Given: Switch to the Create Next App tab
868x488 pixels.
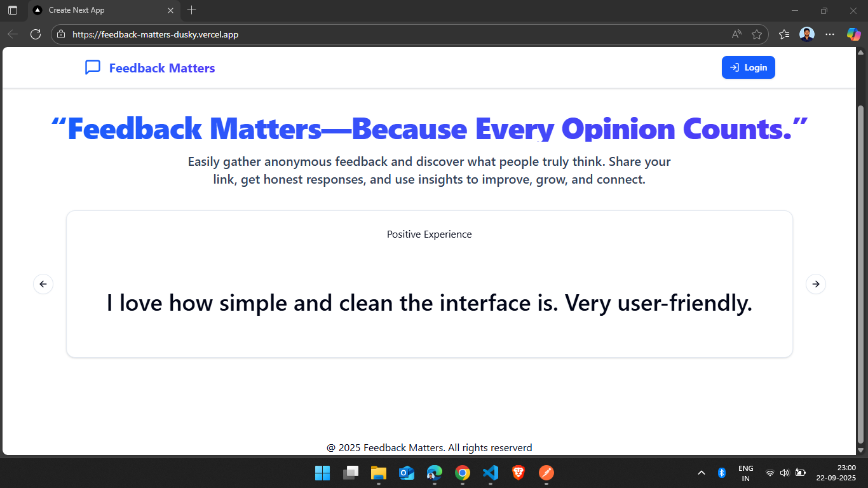Looking at the screenshot, I should click(x=76, y=10).
